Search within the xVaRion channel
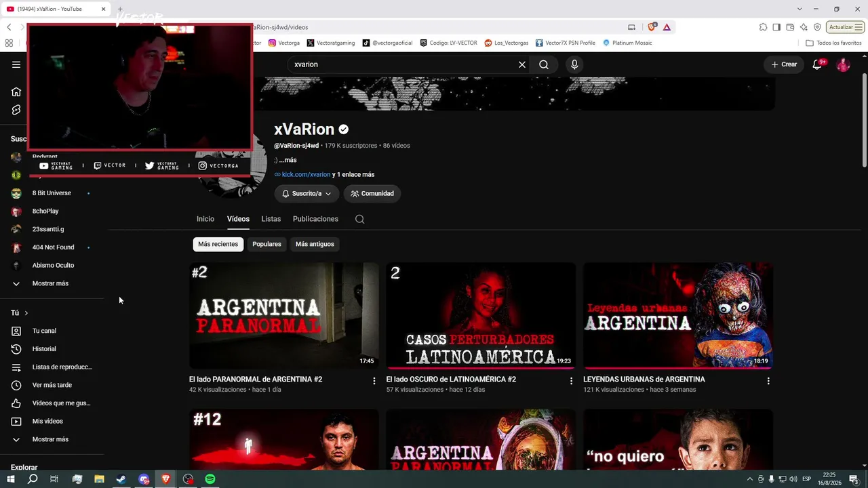 [359, 219]
